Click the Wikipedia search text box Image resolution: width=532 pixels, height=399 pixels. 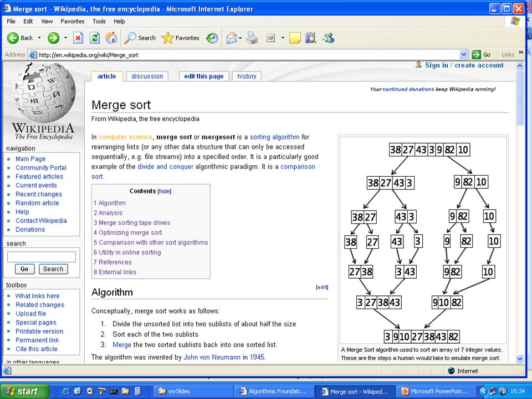pos(42,257)
